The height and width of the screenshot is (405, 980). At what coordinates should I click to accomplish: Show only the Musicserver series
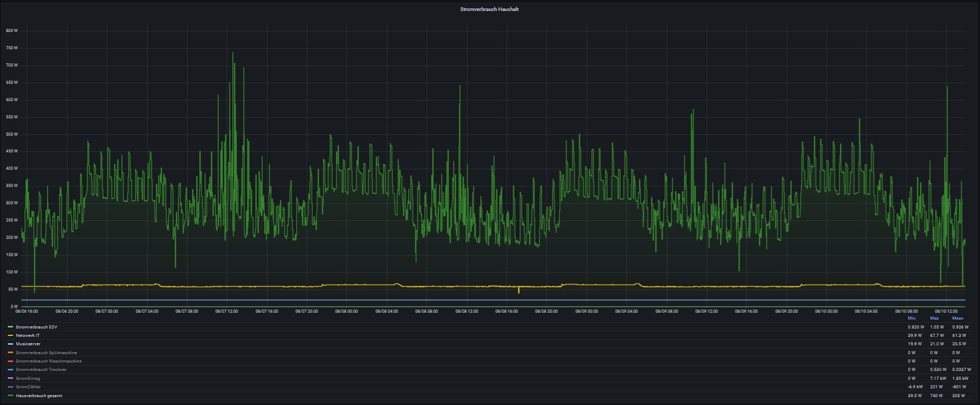[28, 344]
